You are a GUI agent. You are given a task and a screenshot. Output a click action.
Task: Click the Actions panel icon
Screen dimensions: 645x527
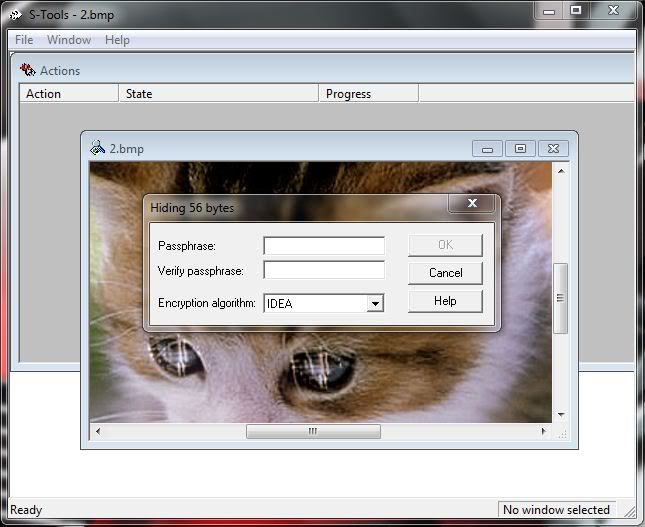(28, 70)
